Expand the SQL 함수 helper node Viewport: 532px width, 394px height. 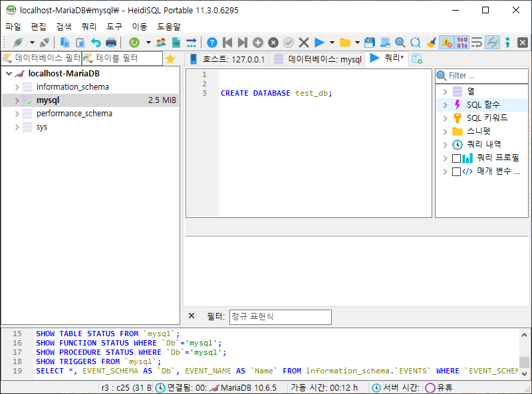446,105
